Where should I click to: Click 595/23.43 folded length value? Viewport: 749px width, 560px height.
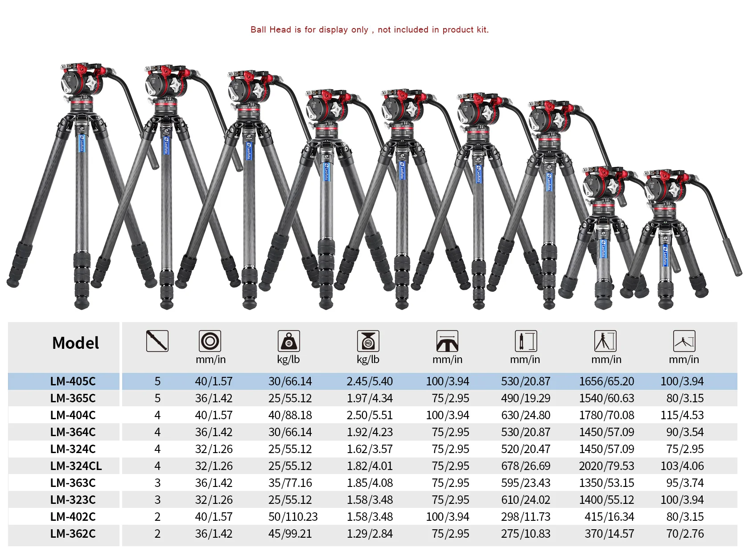526,483
